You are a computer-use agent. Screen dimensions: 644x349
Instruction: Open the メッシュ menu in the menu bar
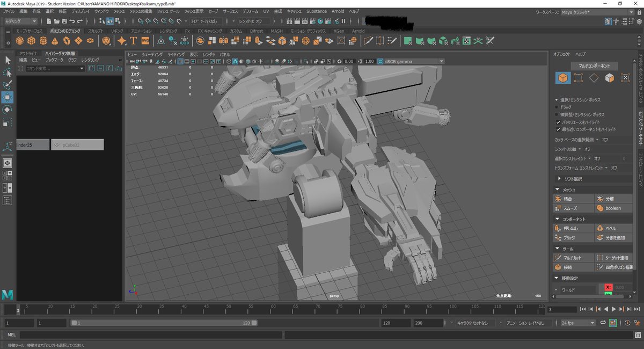tap(119, 11)
